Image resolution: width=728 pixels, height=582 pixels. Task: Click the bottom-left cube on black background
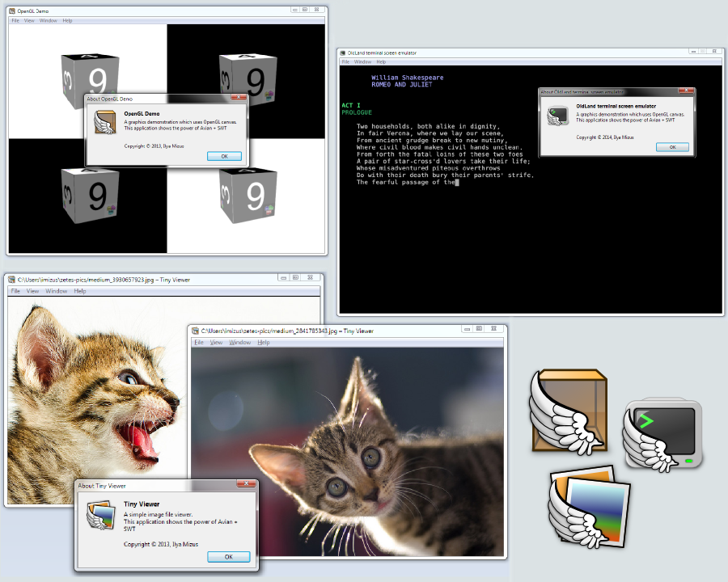tap(90, 196)
